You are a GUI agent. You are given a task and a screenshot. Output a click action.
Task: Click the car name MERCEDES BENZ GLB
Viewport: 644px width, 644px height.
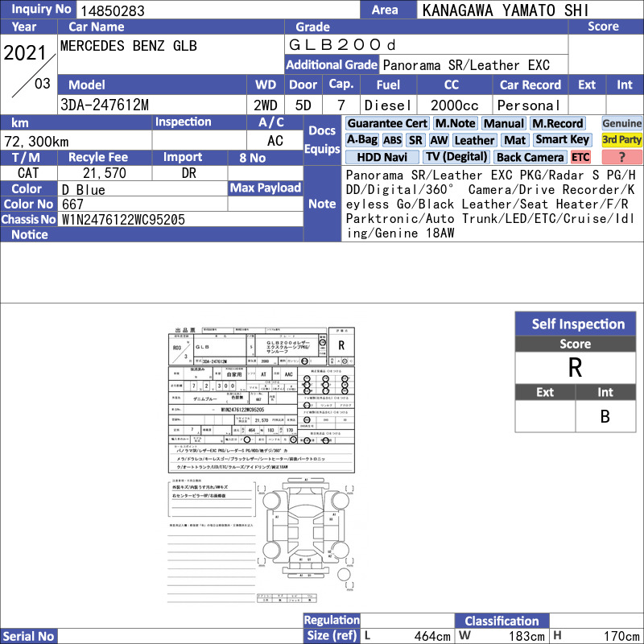(129, 46)
